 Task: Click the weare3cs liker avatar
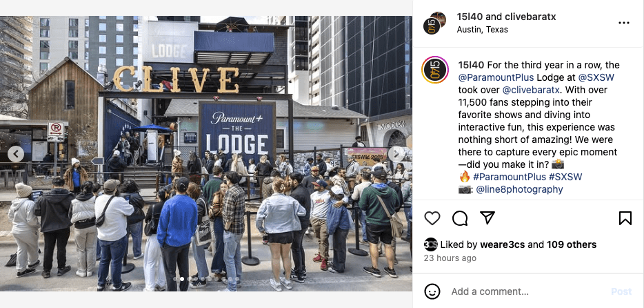pyautogui.click(x=430, y=244)
